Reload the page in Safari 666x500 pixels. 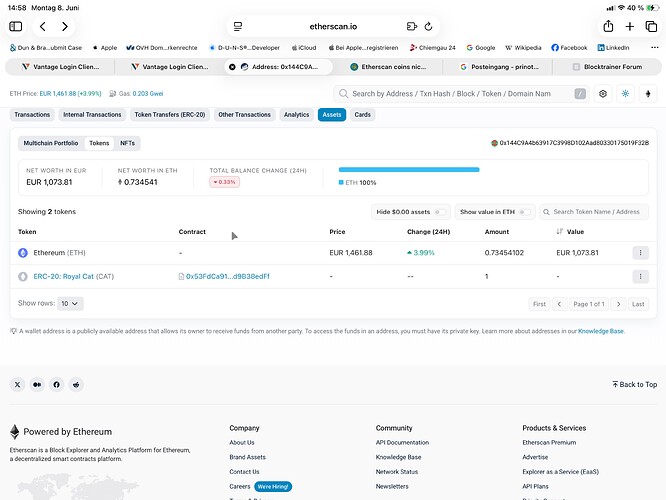click(x=429, y=26)
